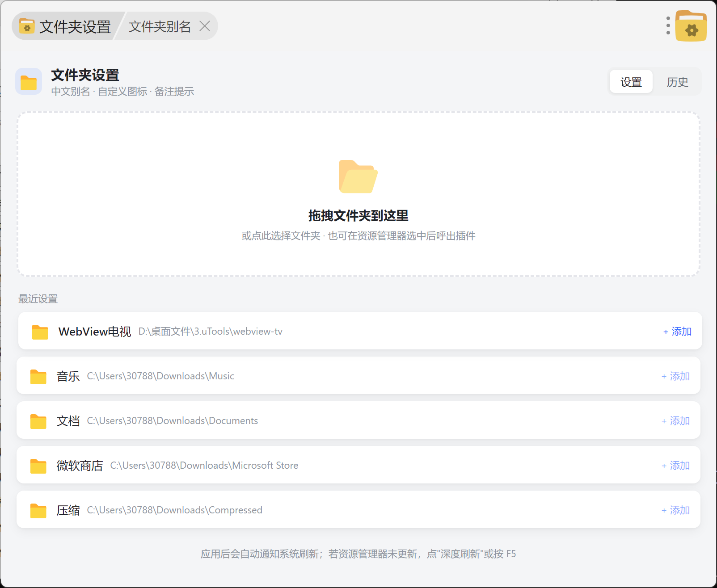
Task: Click the folder icon of 文档 row
Action: pos(38,421)
